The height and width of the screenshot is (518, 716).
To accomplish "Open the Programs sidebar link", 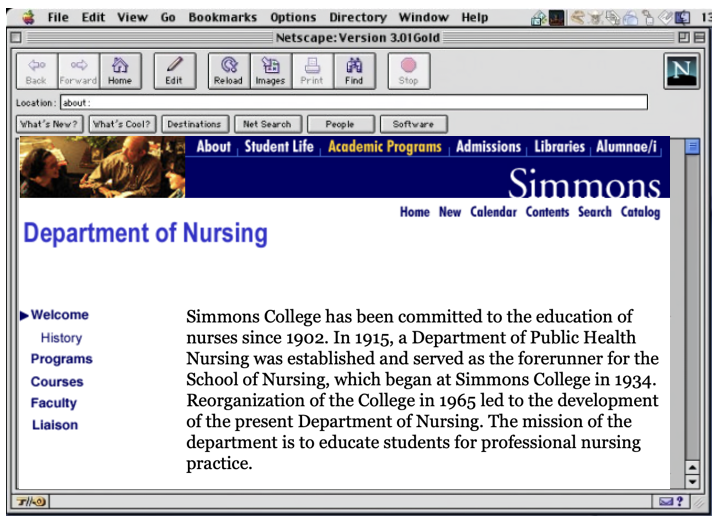I will pos(62,359).
